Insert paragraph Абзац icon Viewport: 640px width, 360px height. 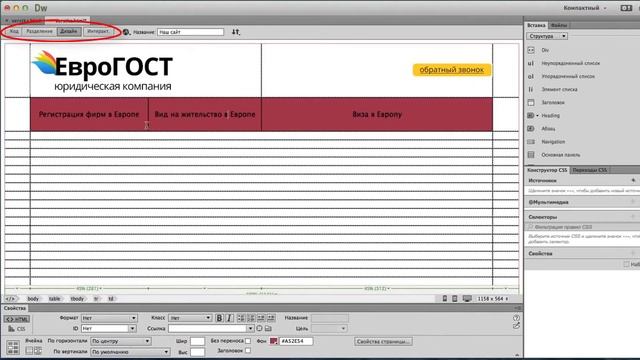(x=531, y=129)
